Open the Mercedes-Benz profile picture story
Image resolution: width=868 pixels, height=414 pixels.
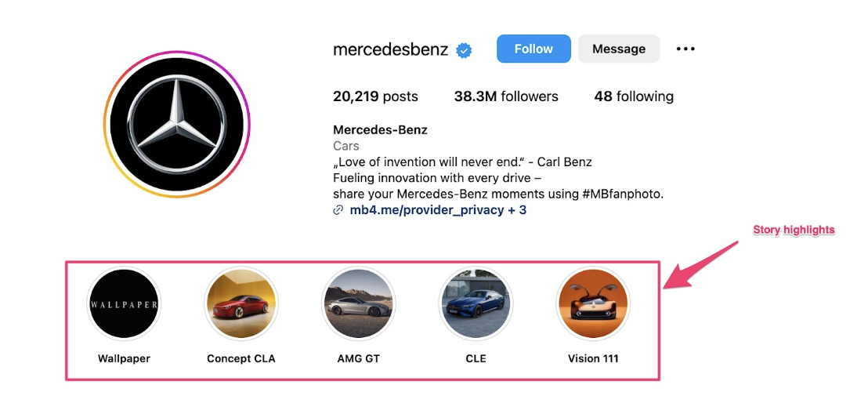click(x=177, y=125)
